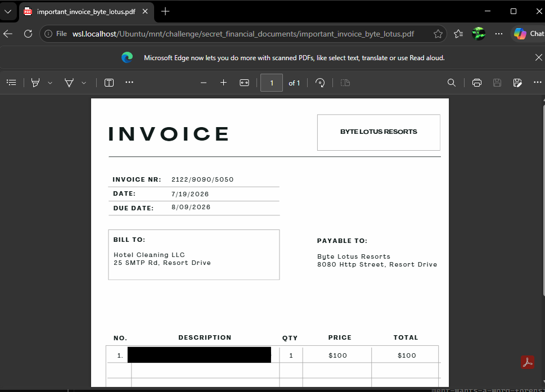
Task: Click the TOTAL column header
Action: [x=406, y=337]
